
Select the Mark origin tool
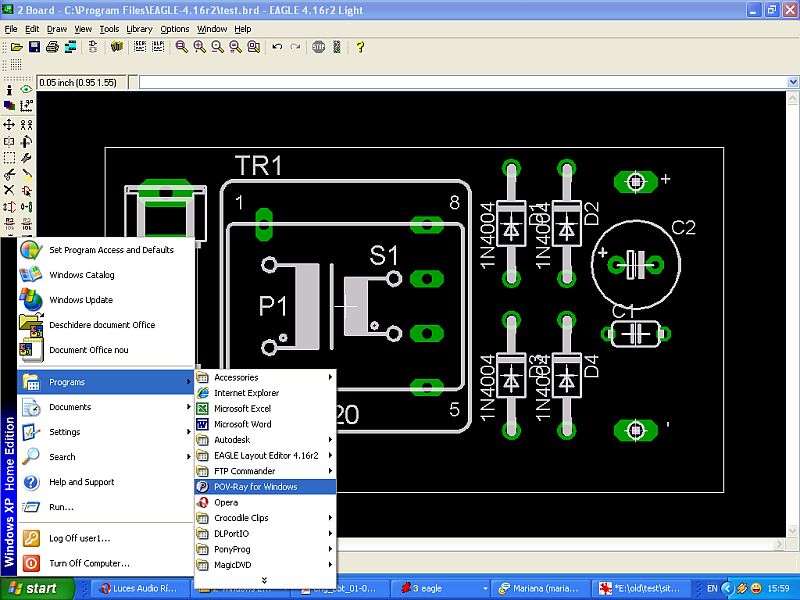pos(26,106)
